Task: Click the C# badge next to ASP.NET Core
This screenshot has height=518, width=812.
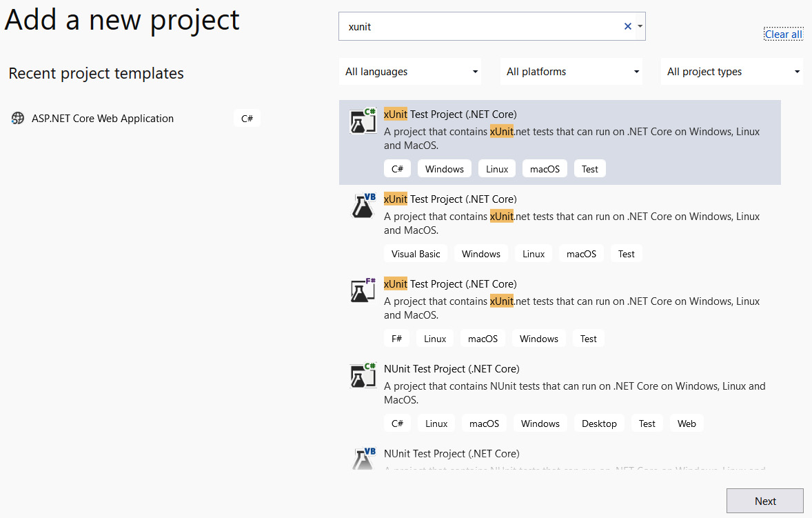Action: [x=247, y=118]
